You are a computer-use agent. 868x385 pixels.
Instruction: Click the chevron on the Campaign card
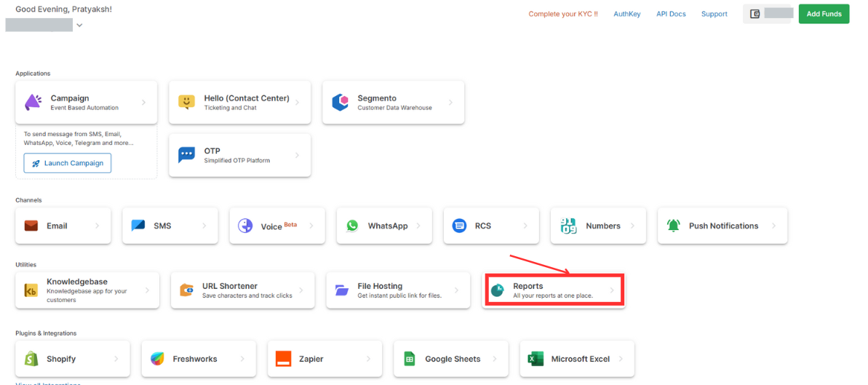143,103
